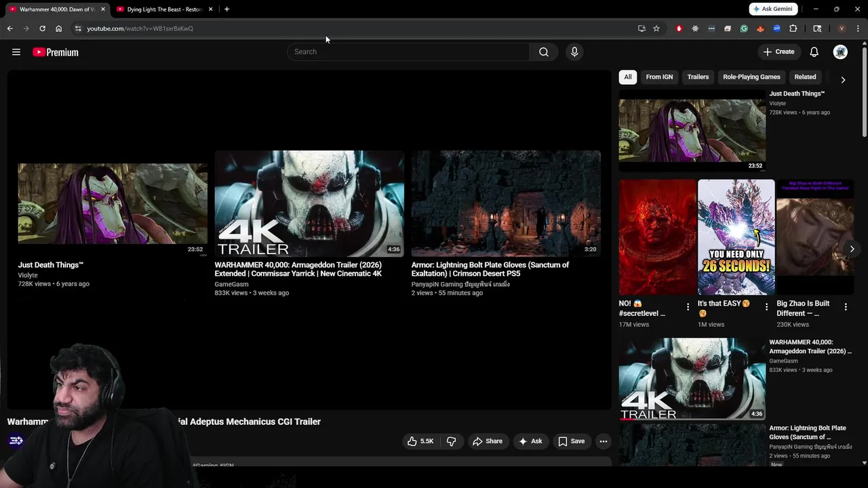Open the Chrome profile V avatar
The width and height of the screenshot is (868, 488).
click(842, 28)
